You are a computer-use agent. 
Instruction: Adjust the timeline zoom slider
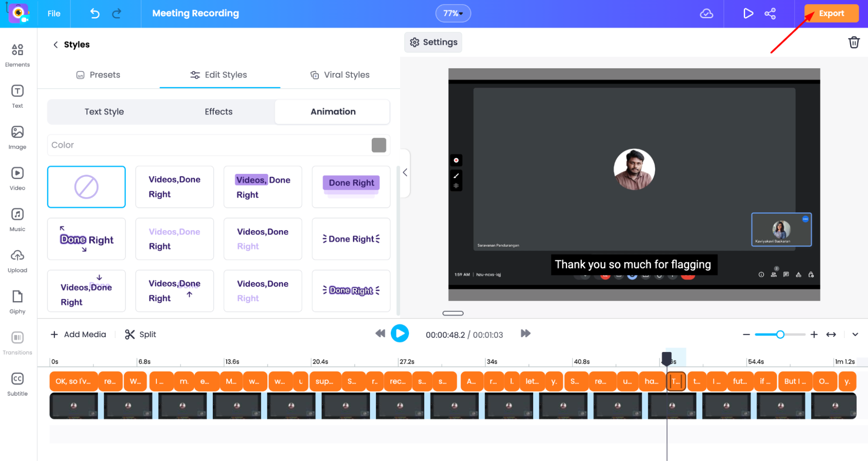pos(780,334)
